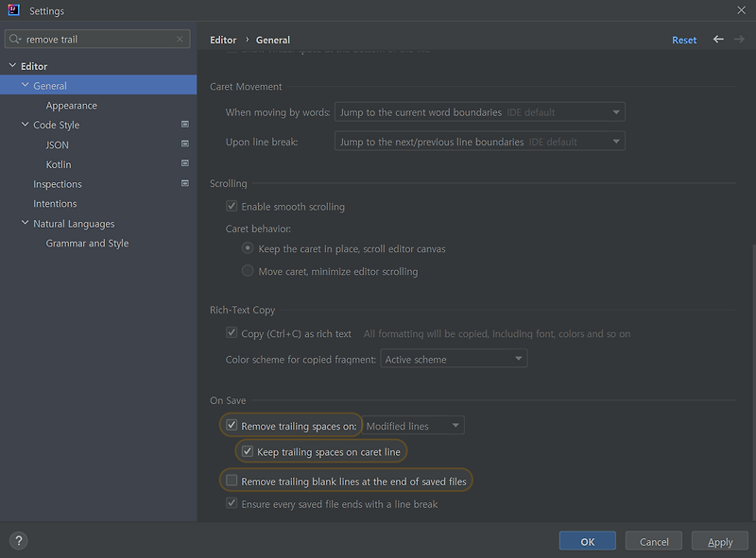Click the back navigation arrow

pyautogui.click(x=718, y=39)
